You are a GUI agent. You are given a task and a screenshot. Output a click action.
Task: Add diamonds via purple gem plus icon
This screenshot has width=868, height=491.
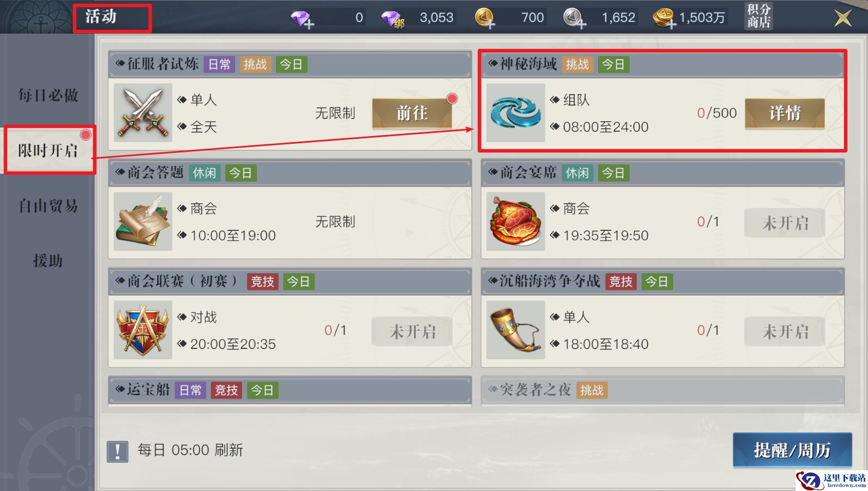302,19
